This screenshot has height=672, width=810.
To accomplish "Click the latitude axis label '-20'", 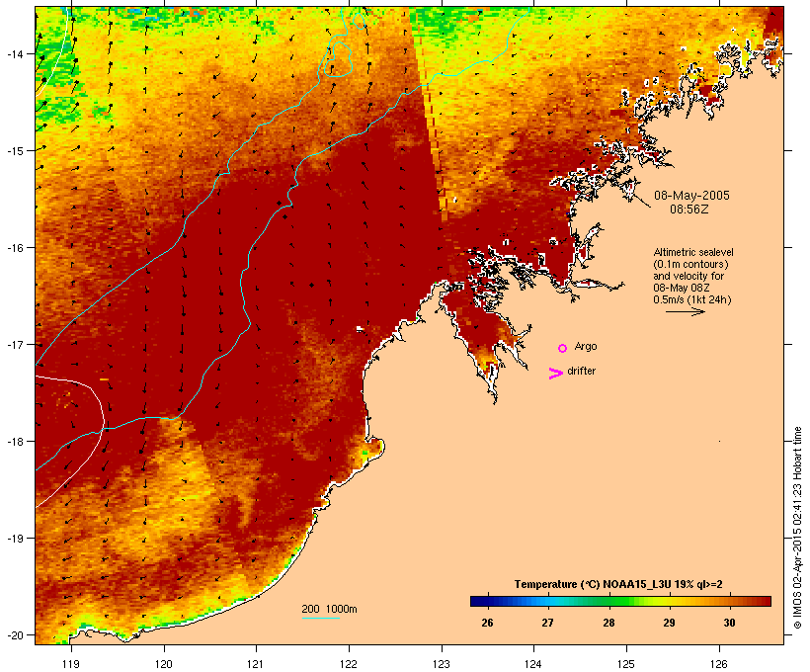I will (15, 634).
